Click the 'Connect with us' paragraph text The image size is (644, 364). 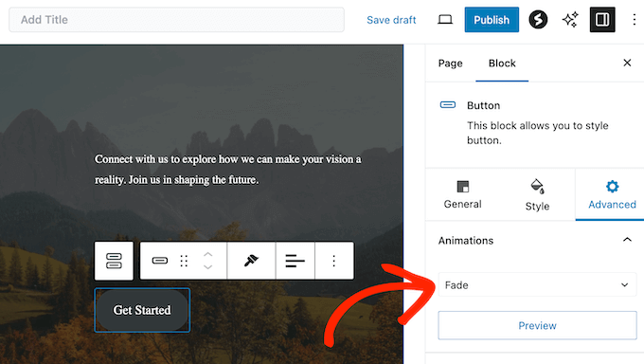(x=227, y=170)
